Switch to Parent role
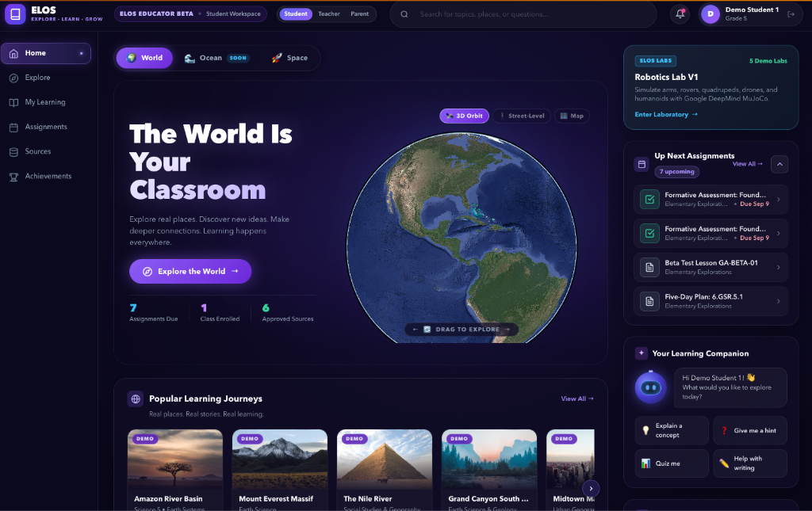This screenshot has height=511, width=812. click(x=359, y=14)
